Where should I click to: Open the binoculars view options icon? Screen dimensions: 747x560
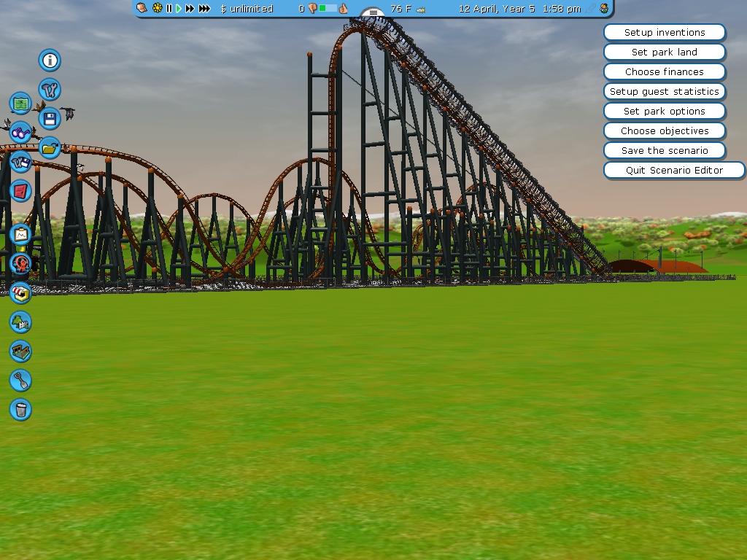tap(20, 133)
